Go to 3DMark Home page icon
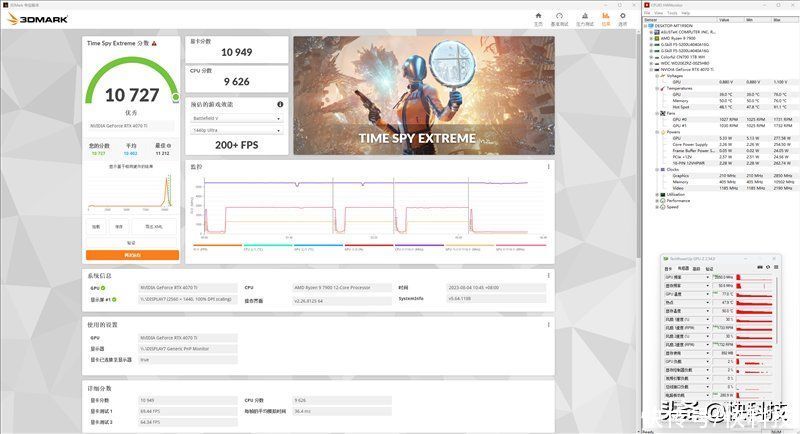 pyautogui.click(x=538, y=16)
